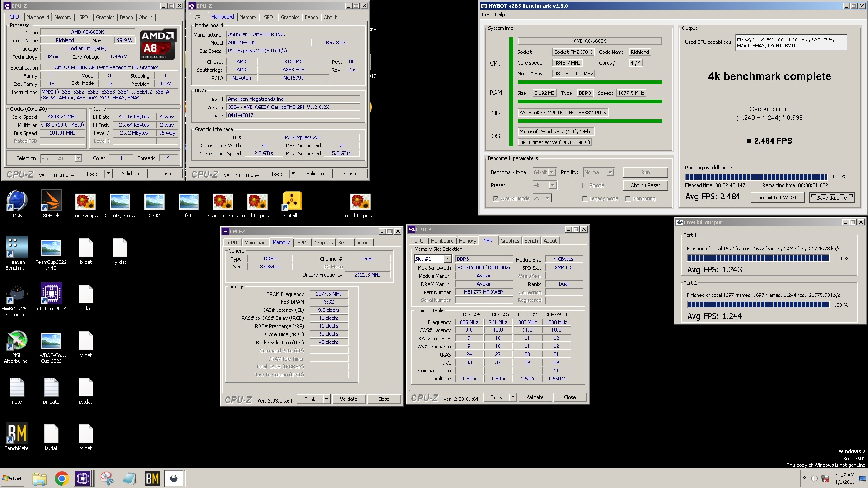Click the Part 2 progress bar

coord(758,305)
